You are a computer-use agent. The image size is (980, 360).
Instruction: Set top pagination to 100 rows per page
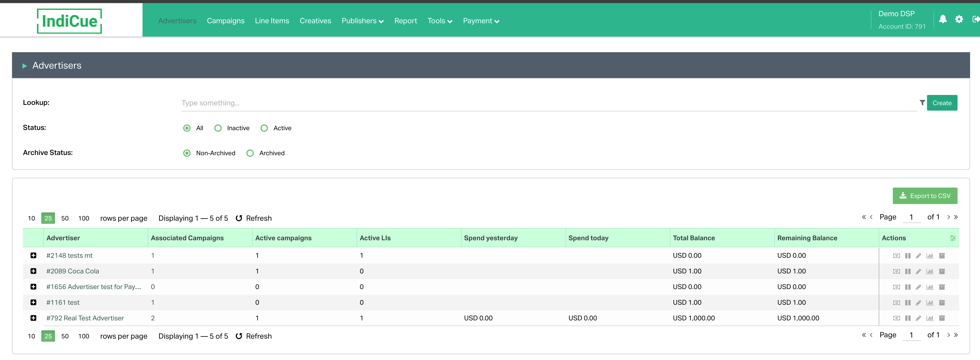(84, 218)
